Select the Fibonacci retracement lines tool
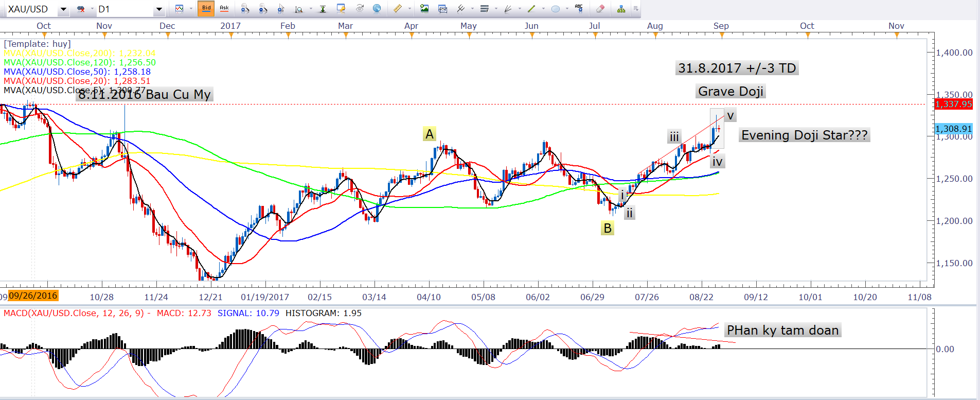980x400 pixels. click(x=484, y=9)
